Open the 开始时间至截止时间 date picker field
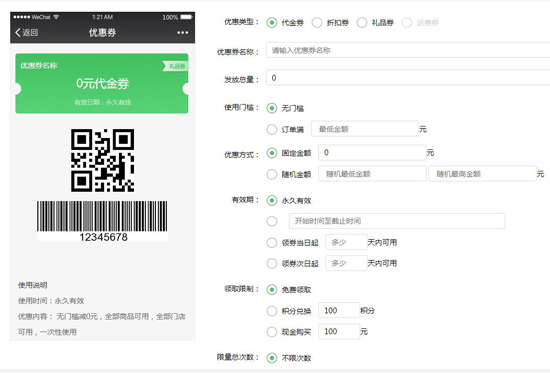The image size is (550, 373). click(x=397, y=221)
